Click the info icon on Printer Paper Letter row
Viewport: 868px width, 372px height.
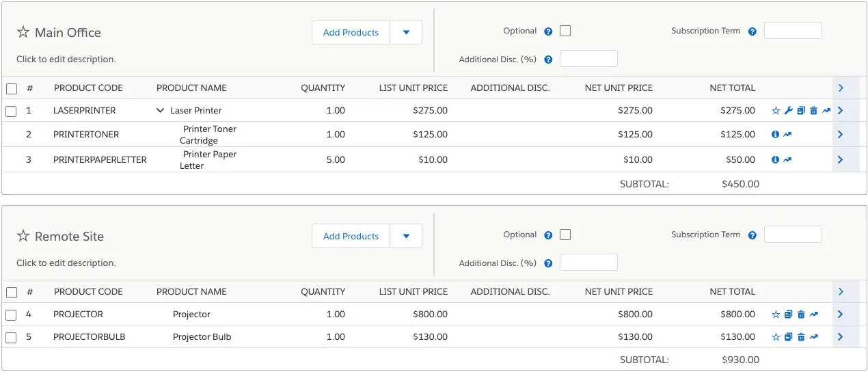tap(775, 160)
